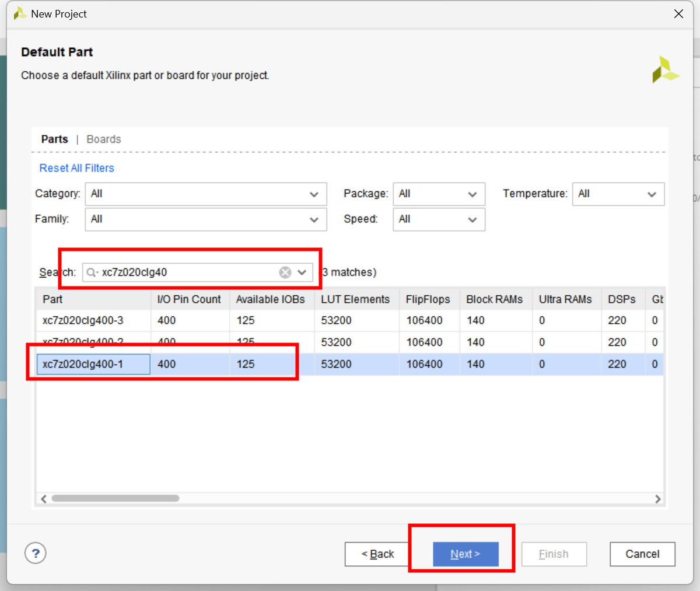Open the Family dropdown

coord(206,219)
